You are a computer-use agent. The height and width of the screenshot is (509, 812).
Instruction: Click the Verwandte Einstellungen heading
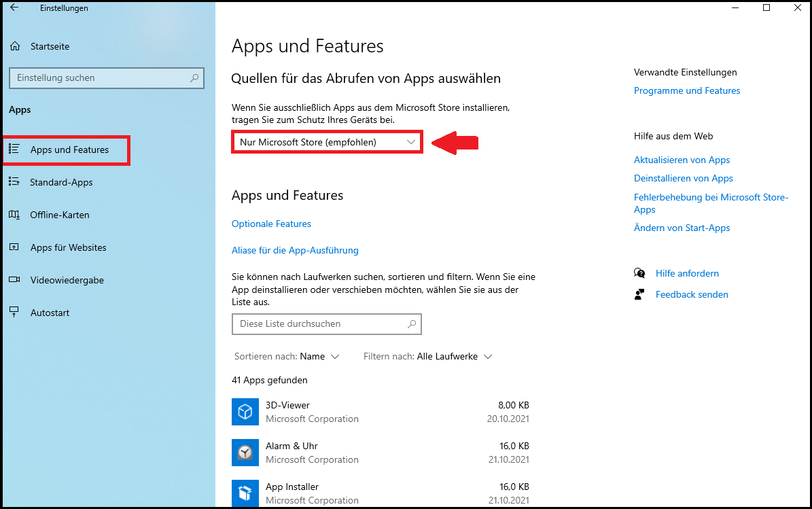coord(685,73)
